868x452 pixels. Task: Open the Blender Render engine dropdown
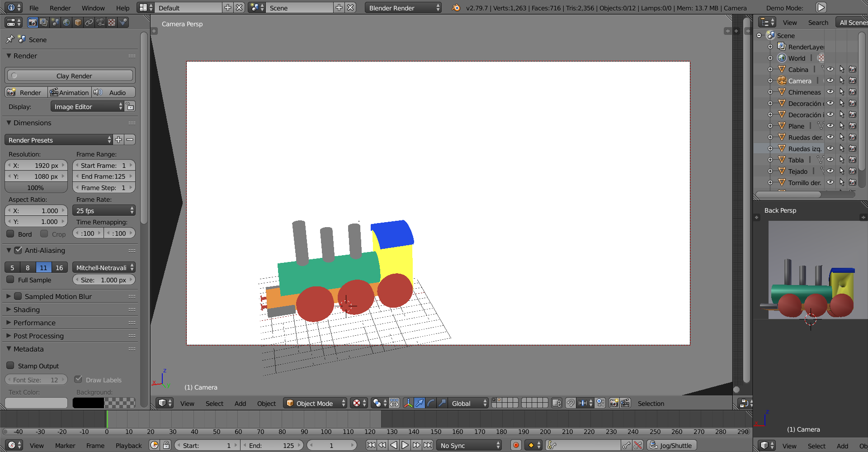[403, 8]
